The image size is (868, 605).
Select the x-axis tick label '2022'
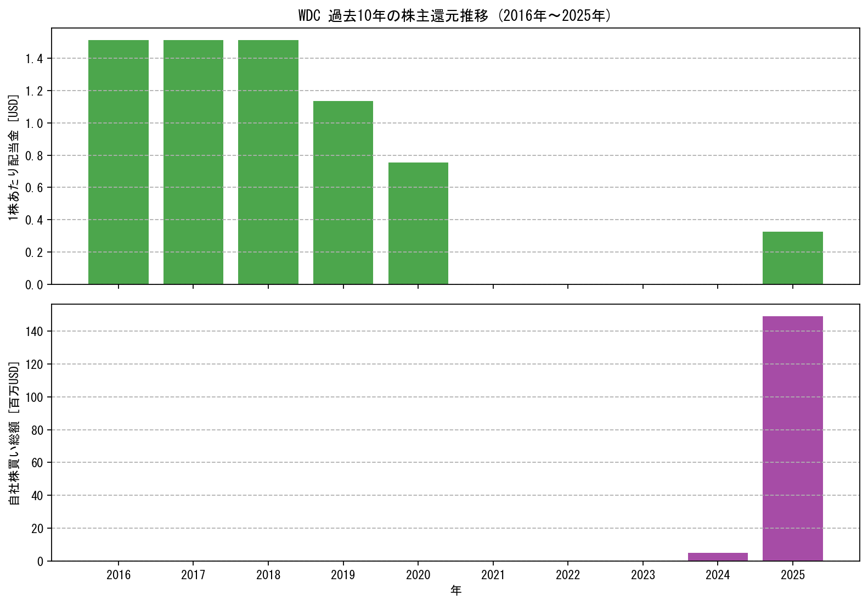[568, 575]
